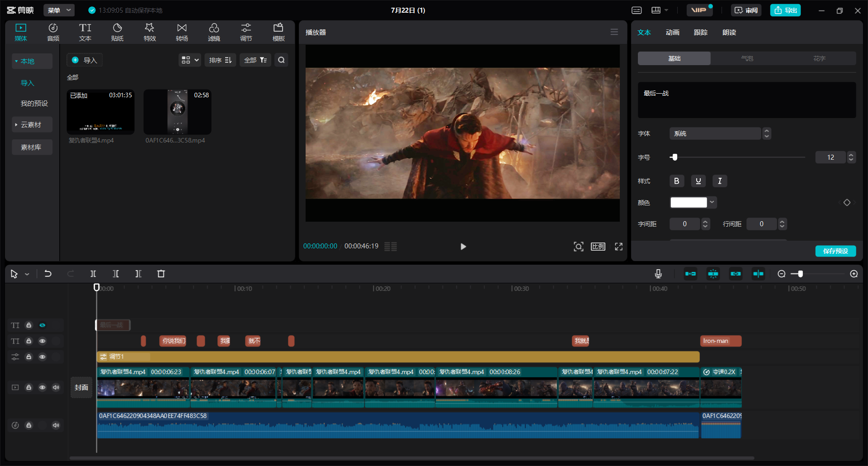The height and width of the screenshot is (466, 868).
Task: Click the delete left of playhead tool
Action: click(x=116, y=274)
